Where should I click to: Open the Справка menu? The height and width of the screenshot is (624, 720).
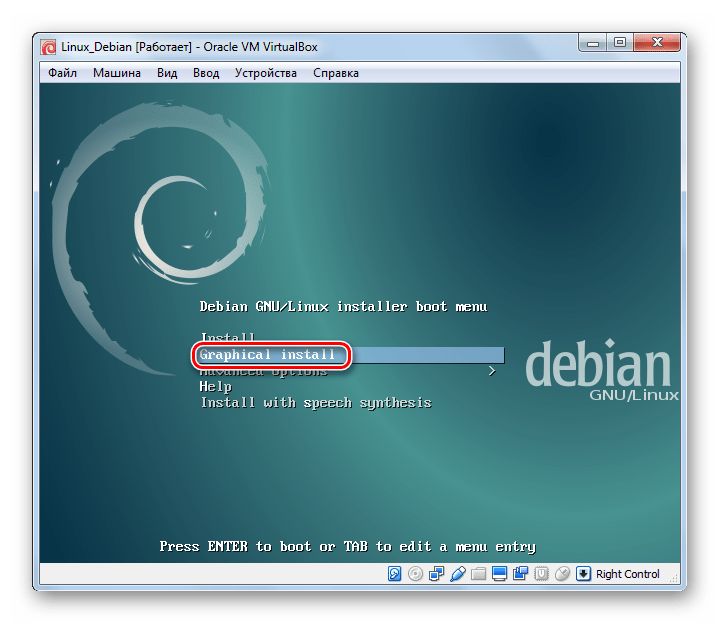(x=336, y=73)
